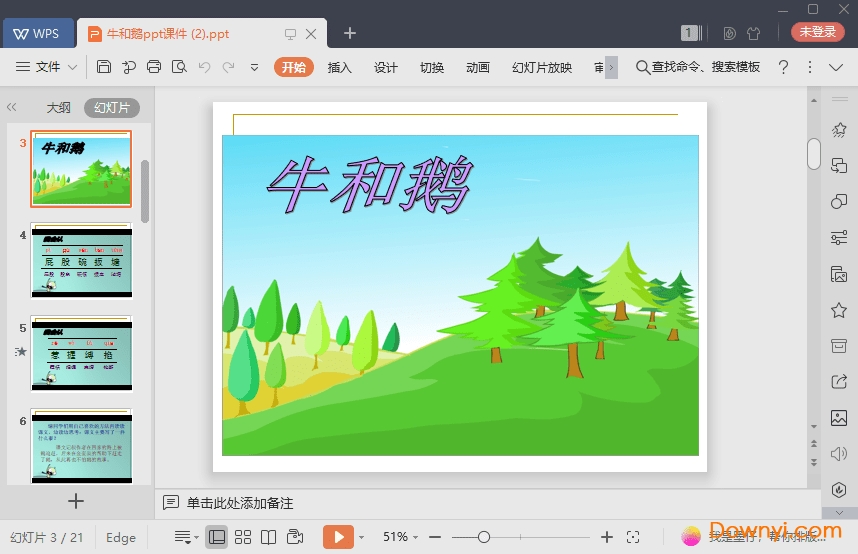Open the archive box icon in sidebar
Screen dimensions: 858x554
pyautogui.click(x=839, y=345)
